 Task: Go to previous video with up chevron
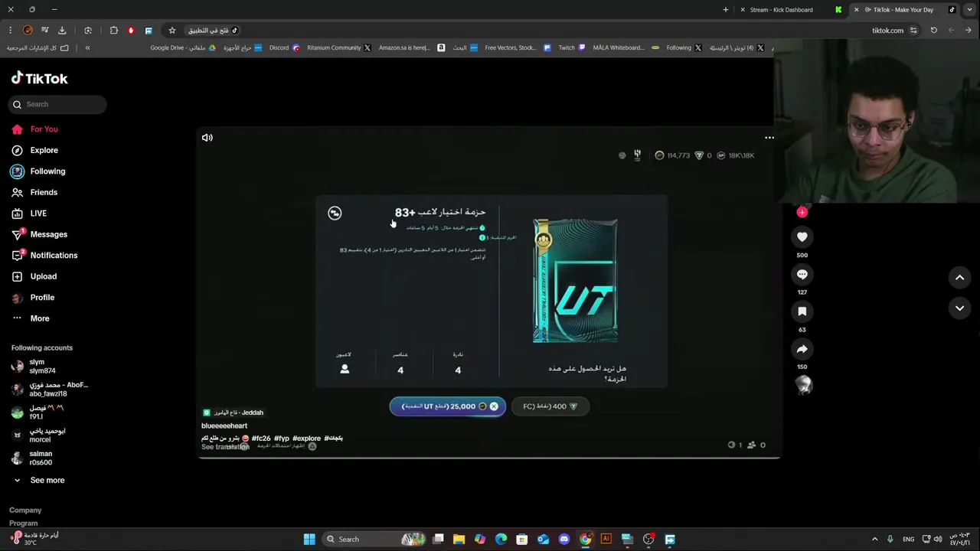pos(959,277)
